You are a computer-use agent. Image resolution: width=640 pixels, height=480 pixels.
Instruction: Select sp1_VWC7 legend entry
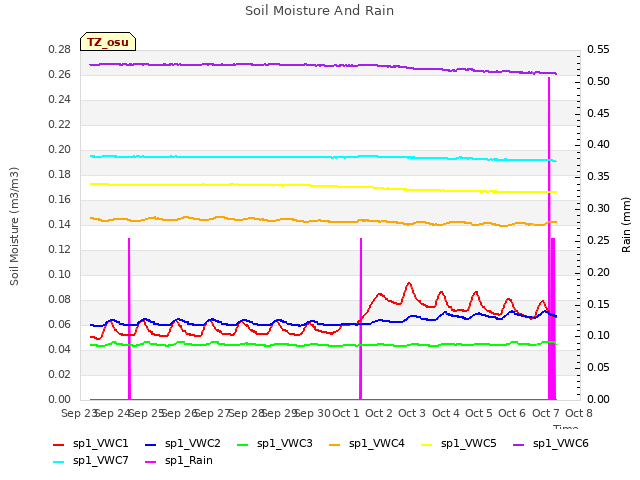[91, 460]
